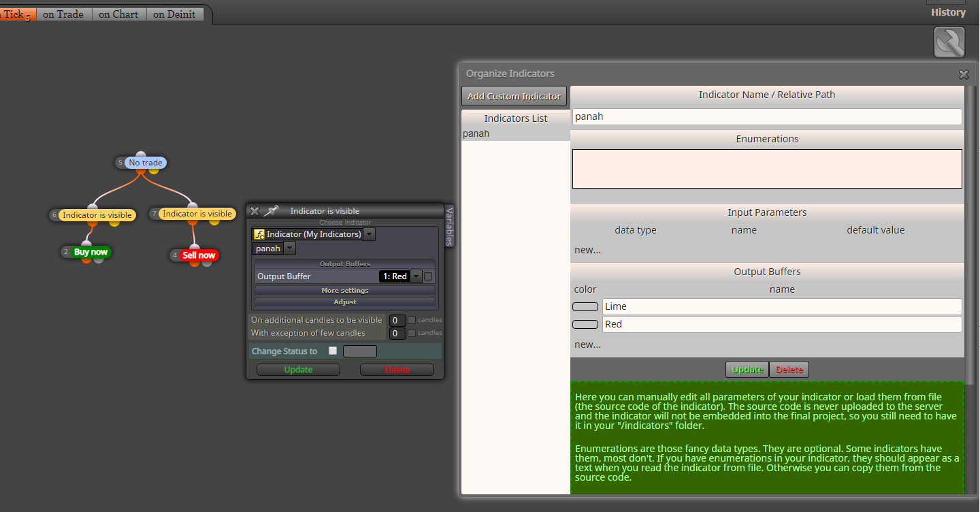Open the color swatch for Red buffer

pos(585,325)
